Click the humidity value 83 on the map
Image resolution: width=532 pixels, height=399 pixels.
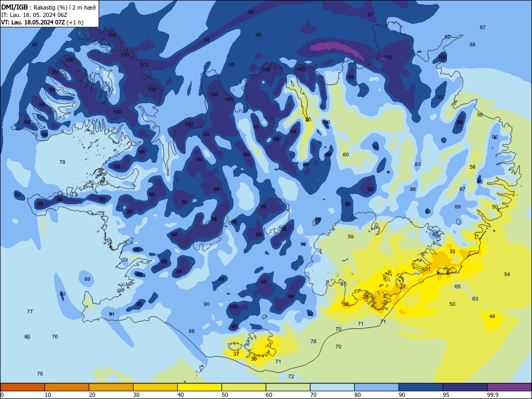coord(418,164)
